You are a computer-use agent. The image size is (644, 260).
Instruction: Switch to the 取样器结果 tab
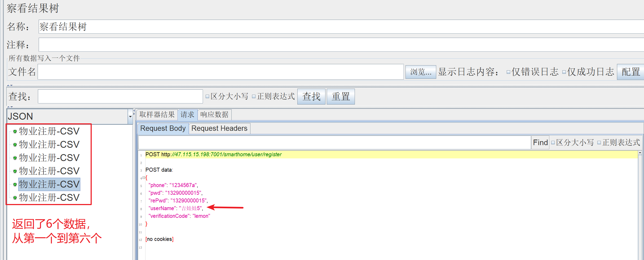click(157, 115)
